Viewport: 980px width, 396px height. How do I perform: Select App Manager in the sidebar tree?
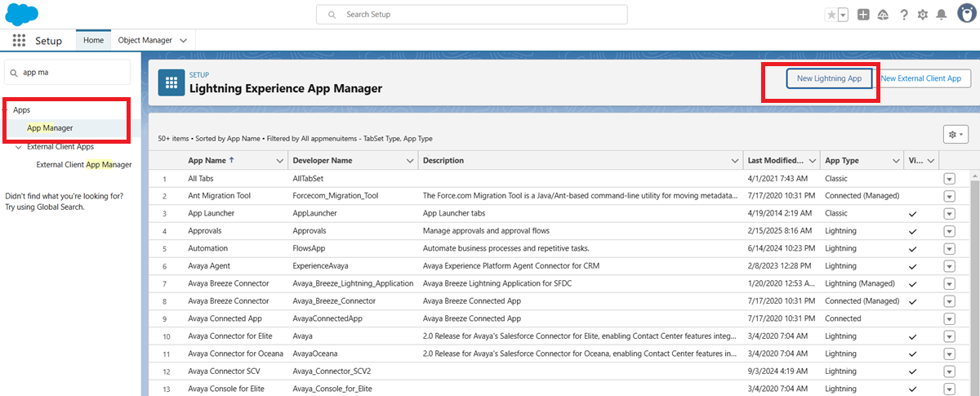coord(50,128)
